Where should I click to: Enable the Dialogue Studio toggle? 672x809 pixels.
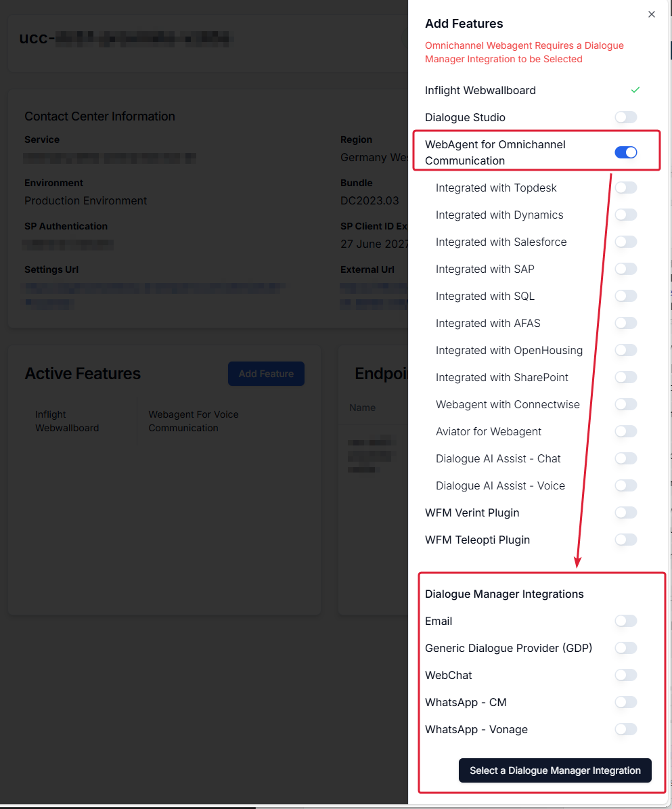pos(625,118)
